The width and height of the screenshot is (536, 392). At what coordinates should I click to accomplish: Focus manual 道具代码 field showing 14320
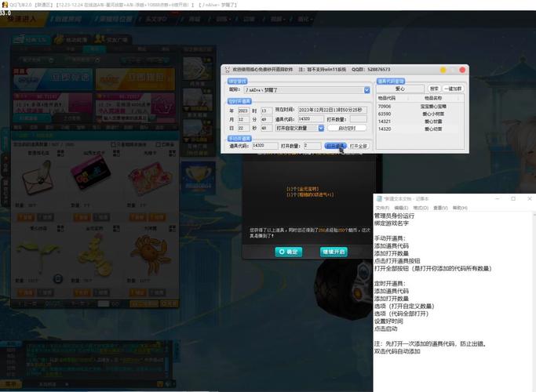[265, 146]
